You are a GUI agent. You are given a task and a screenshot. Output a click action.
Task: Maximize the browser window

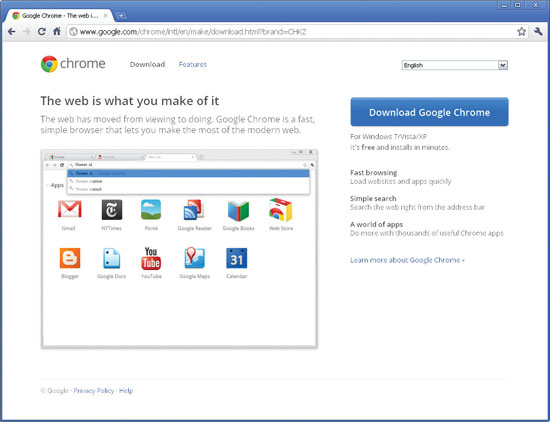point(518,5)
